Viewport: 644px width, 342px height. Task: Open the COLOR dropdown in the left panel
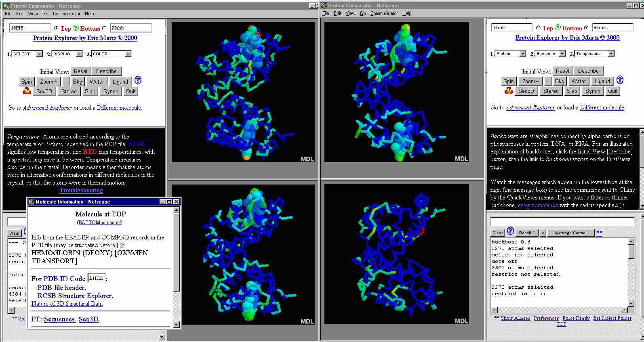tap(128, 54)
